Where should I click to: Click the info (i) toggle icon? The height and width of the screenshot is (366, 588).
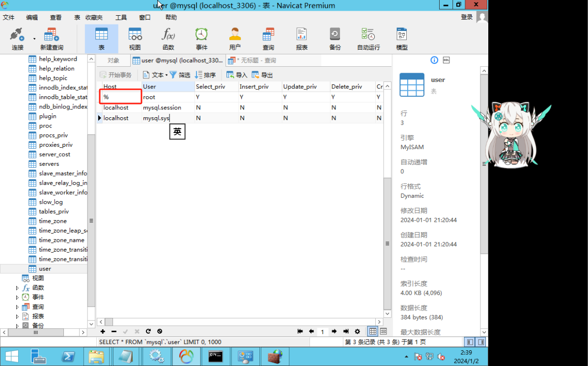pyautogui.click(x=434, y=60)
